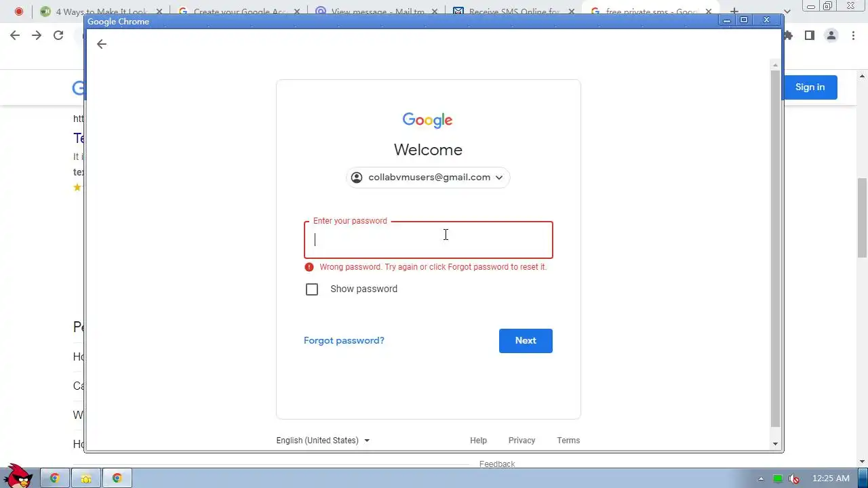This screenshot has height=488, width=868.
Task: Open the English (United States) language dropdown
Action: pyautogui.click(x=323, y=441)
